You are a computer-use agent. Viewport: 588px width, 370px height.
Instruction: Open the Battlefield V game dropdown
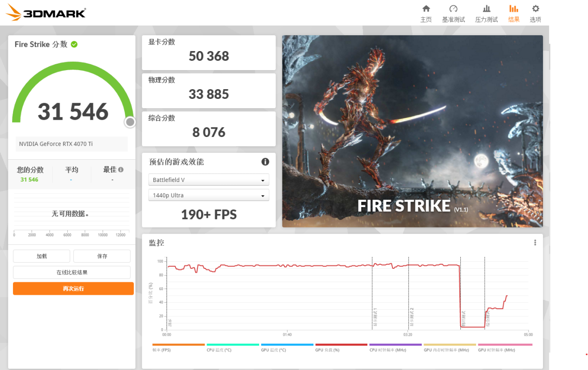(x=209, y=180)
